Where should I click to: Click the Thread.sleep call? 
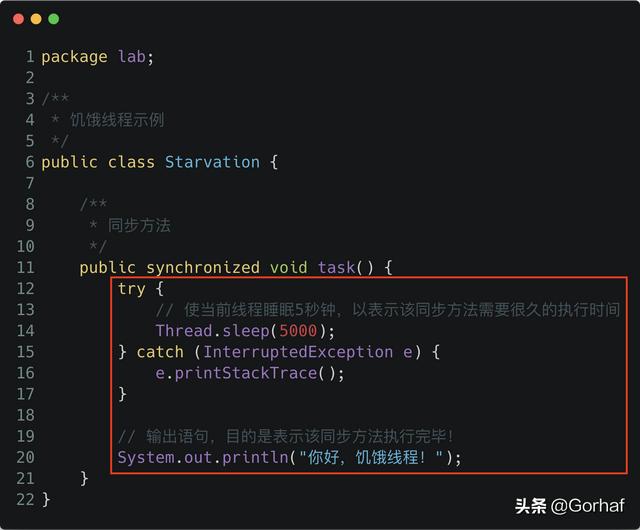[x=212, y=331]
